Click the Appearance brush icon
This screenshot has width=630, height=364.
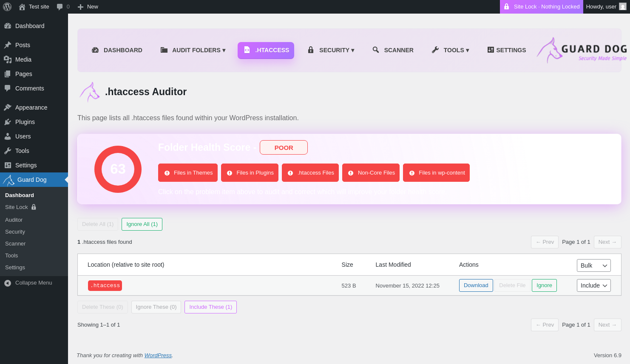click(8, 107)
